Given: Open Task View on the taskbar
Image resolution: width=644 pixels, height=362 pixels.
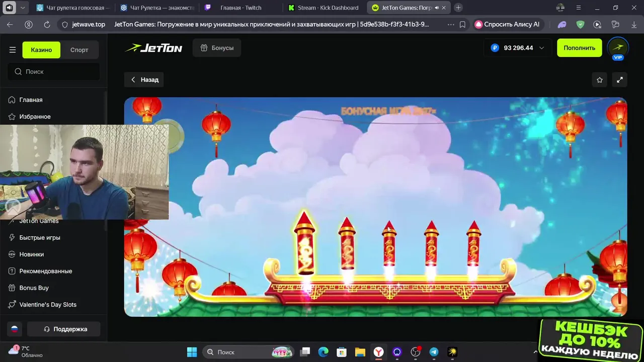Looking at the screenshot, I should (x=305, y=352).
